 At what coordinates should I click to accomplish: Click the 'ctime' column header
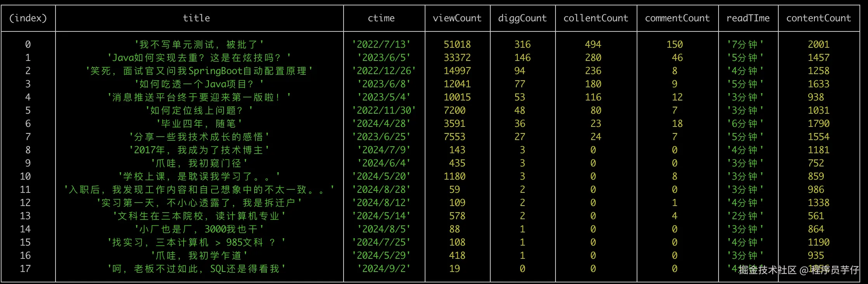tap(381, 18)
